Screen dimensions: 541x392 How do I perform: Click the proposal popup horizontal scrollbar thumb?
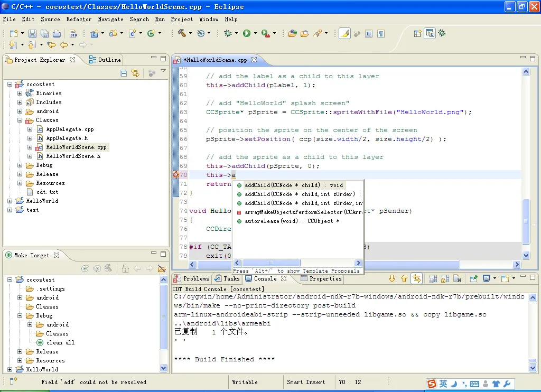pos(271,263)
